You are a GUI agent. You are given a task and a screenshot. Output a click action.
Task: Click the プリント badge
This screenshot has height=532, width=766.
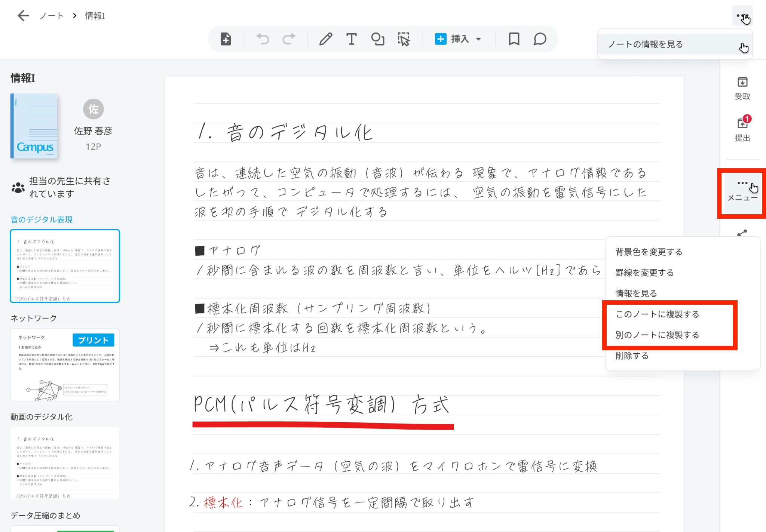93,340
